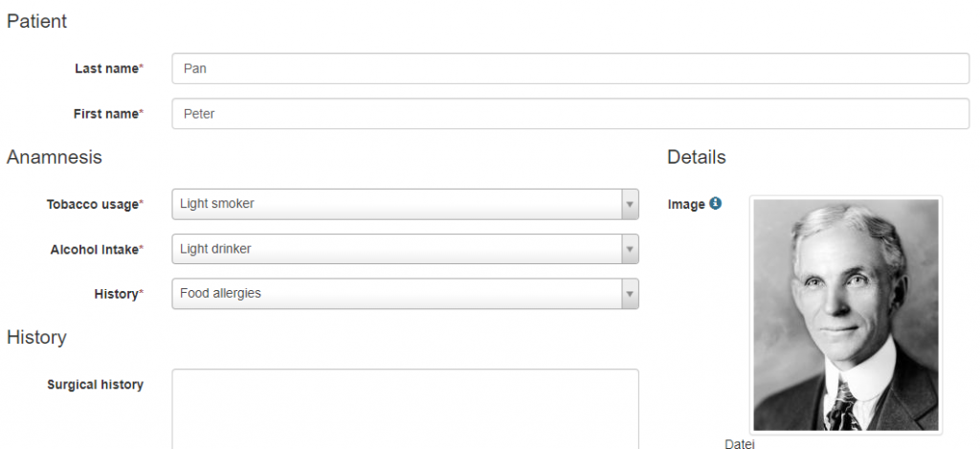Select the patient portrait photo

point(846,315)
